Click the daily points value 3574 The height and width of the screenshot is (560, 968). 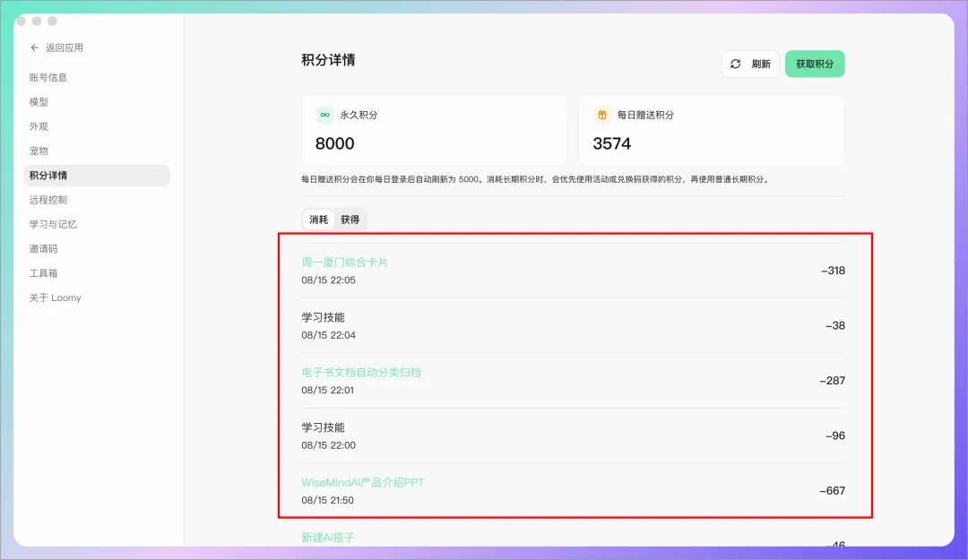[x=612, y=143]
